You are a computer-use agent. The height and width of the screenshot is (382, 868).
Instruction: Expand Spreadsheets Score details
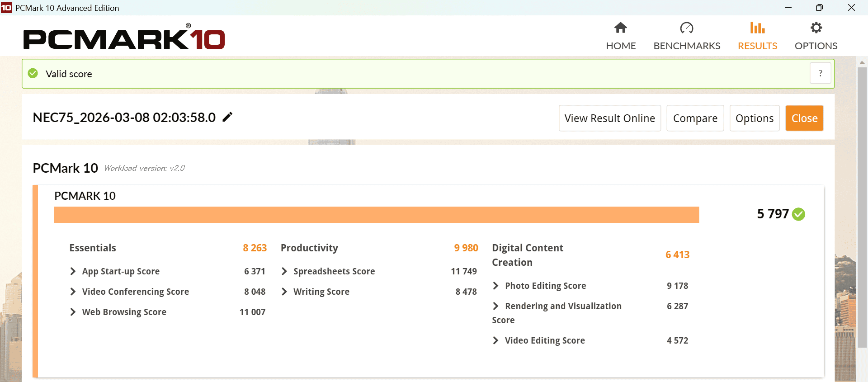point(284,271)
